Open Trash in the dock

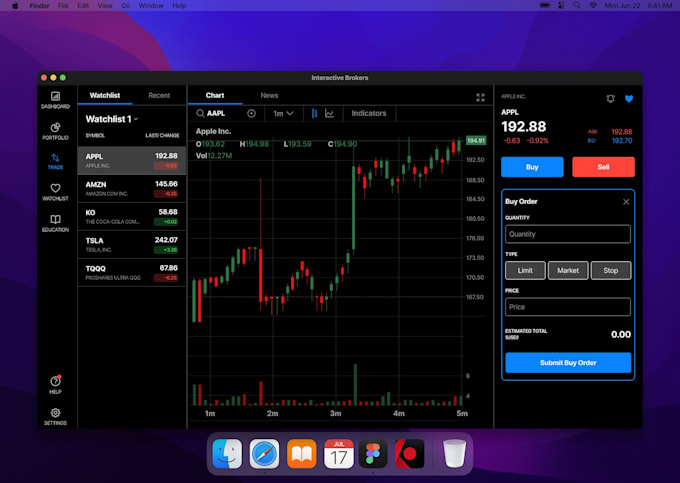pos(454,454)
